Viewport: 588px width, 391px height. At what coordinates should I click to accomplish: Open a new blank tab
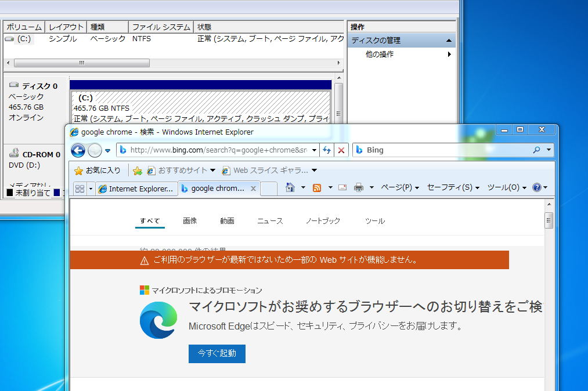[269, 189]
